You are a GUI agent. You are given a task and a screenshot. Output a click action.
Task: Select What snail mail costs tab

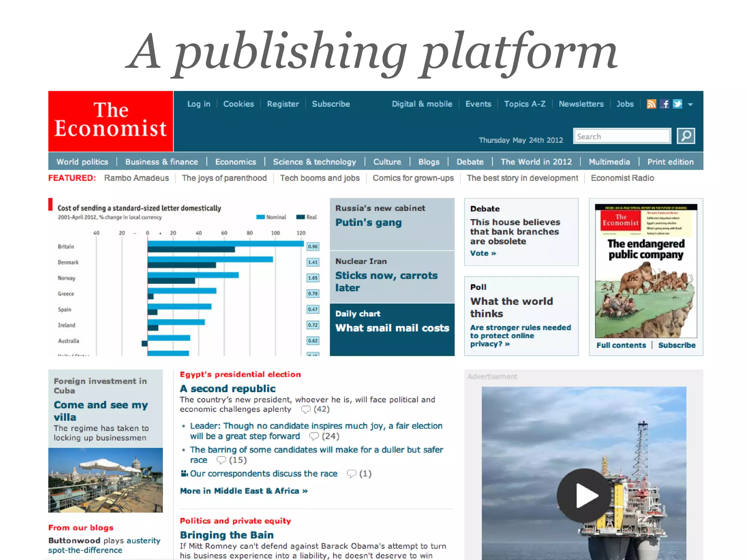[392, 330]
